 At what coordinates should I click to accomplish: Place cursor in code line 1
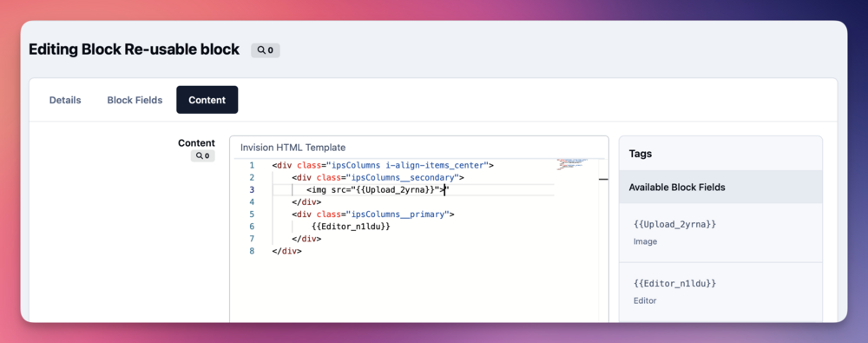383,165
